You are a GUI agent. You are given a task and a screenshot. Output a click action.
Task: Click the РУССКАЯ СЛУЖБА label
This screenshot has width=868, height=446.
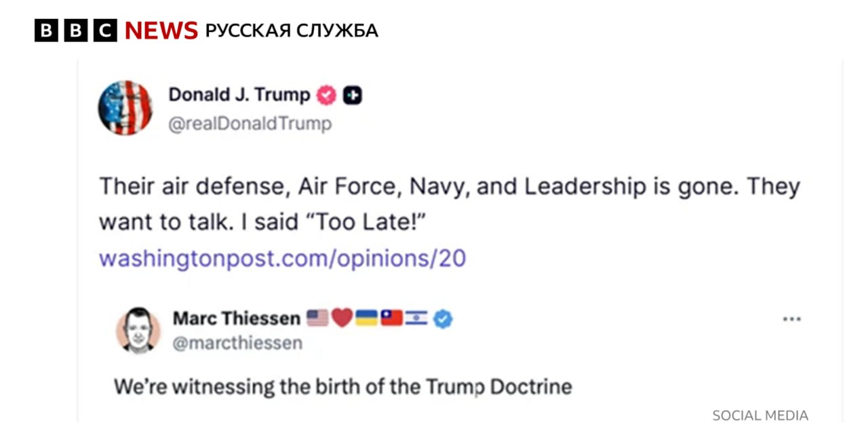292,31
